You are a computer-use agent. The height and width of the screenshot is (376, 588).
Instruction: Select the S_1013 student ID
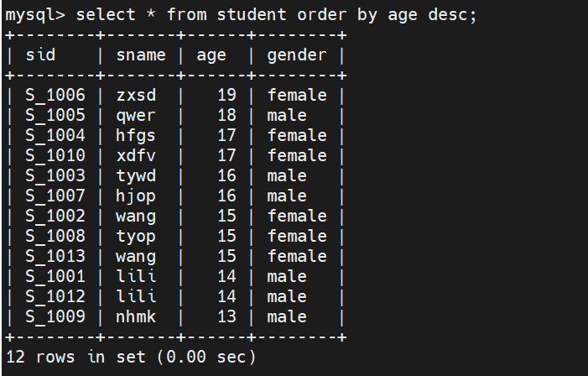[x=55, y=256]
